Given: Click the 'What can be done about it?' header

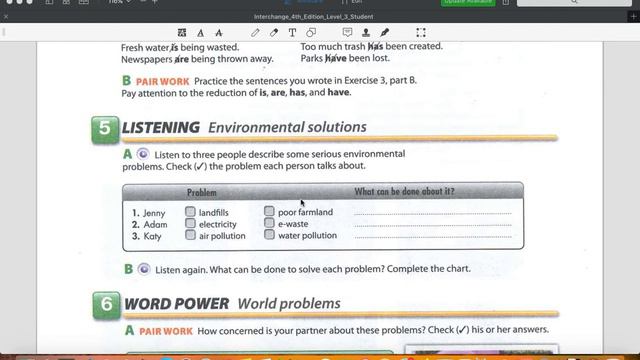Looking at the screenshot, I should point(404,191).
